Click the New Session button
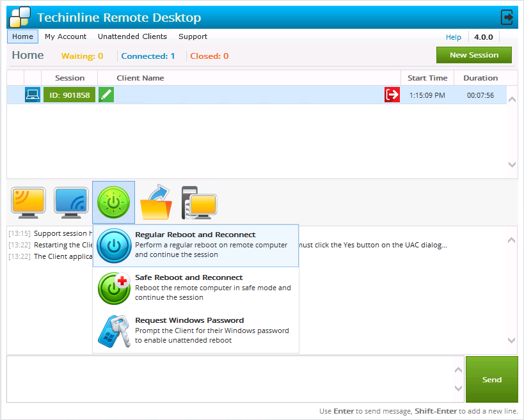This screenshot has width=524, height=420. [473, 55]
